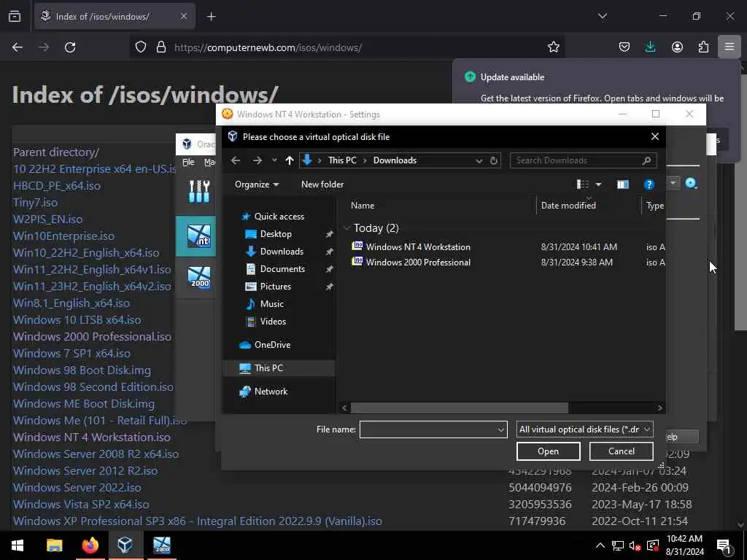Image resolution: width=747 pixels, height=560 pixels.
Task: Click the File name input field
Action: [x=429, y=429]
